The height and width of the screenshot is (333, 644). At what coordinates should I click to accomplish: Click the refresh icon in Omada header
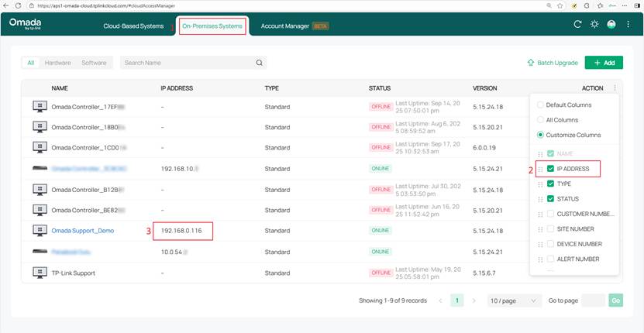coord(577,25)
